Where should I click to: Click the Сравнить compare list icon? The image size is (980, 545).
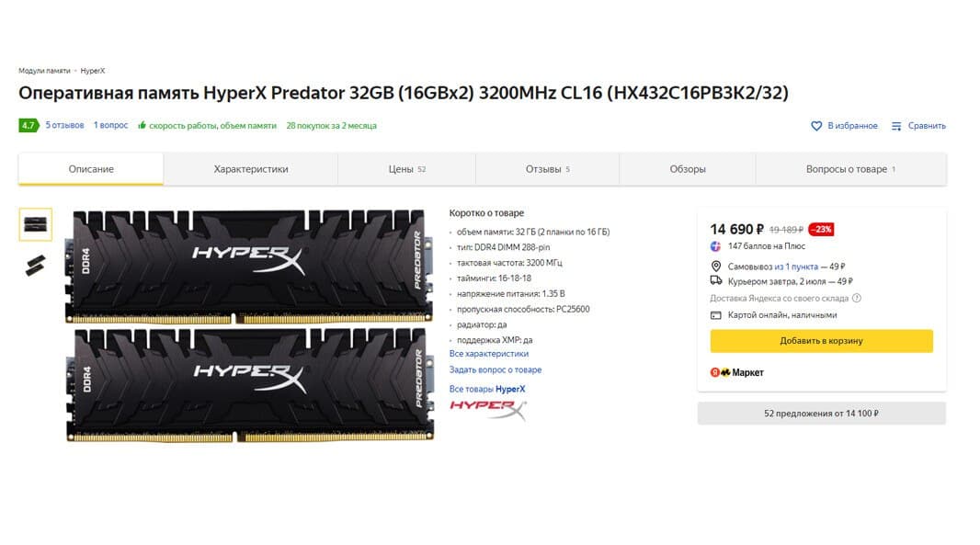pyautogui.click(x=896, y=126)
